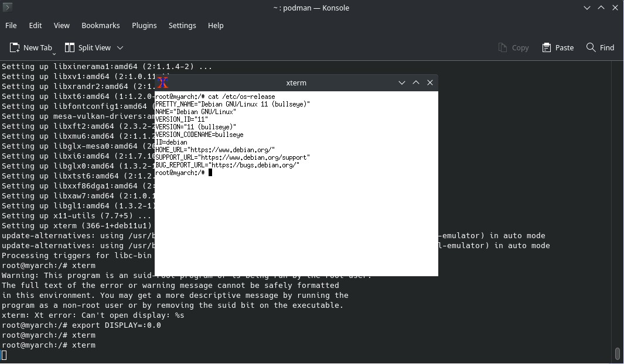Close the xterm window
The height and width of the screenshot is (364, 624).
(x=430, y=83)
